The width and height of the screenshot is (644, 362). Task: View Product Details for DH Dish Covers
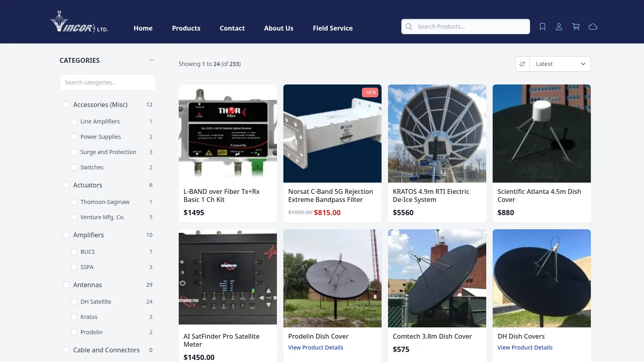pyautogui.click(x=525, y=348)
